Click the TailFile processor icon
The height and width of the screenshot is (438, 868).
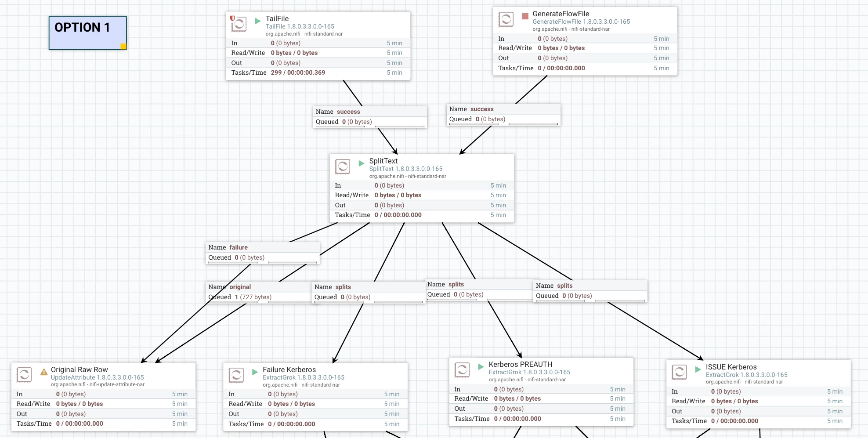pyautogui.click(x=239, y=24)
